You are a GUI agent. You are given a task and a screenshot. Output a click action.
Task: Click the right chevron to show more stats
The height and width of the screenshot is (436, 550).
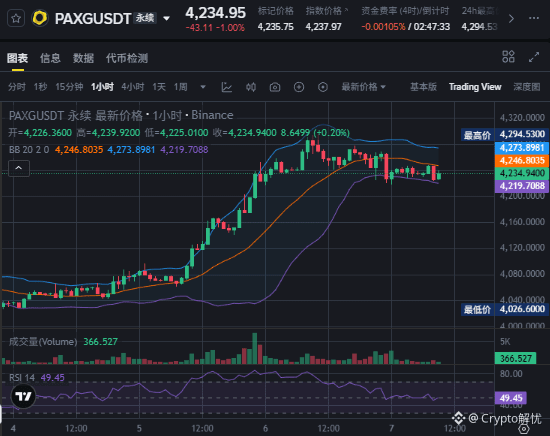point(511,18)
